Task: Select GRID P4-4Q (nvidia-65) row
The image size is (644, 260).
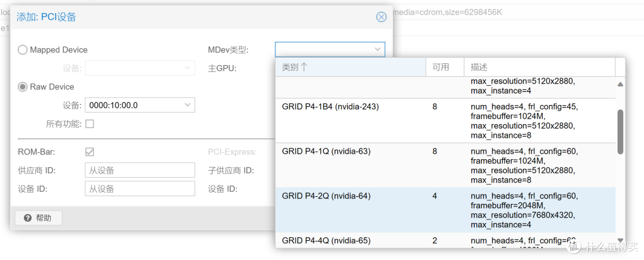Action: coord(445,241)
